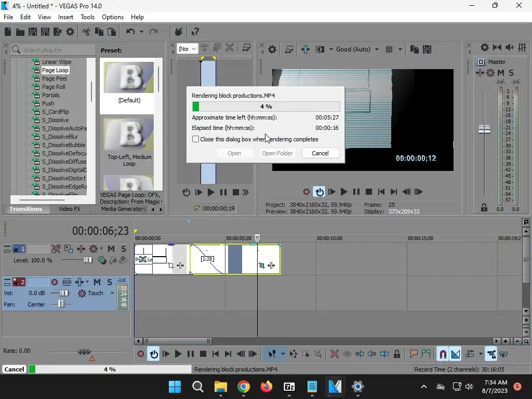Toggle Mute on audio track 2
The height and width of the screenshot is (399, 532).
(97, 282)
